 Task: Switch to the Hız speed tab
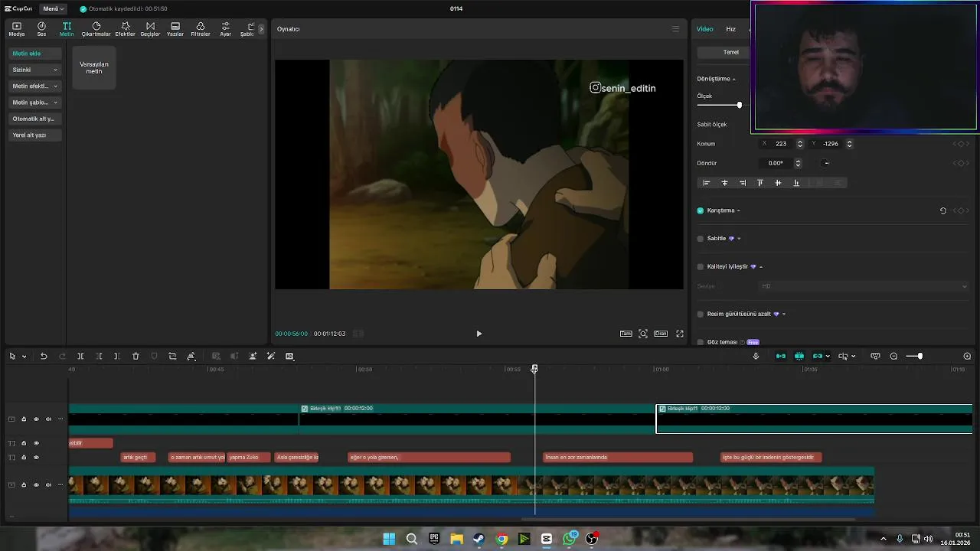coord(731,29)
